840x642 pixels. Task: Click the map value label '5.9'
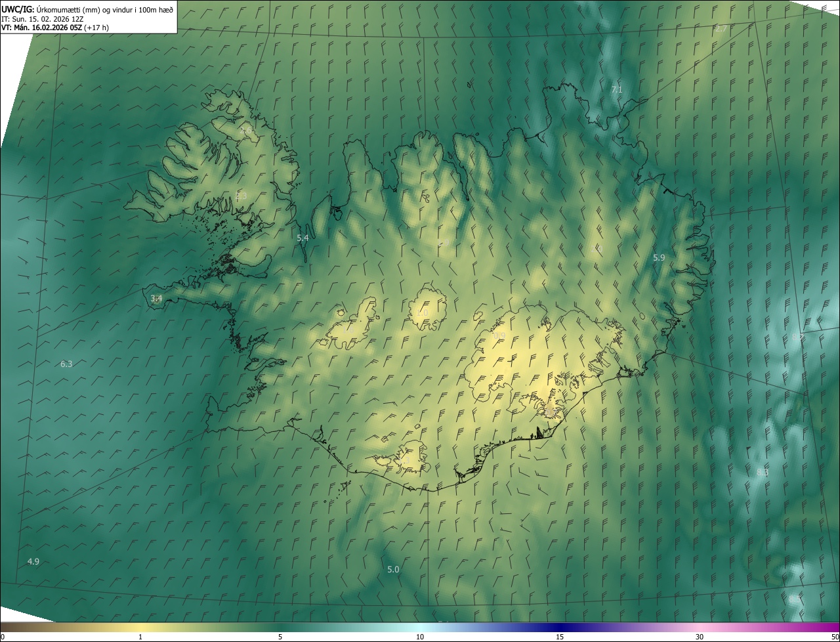659,258
